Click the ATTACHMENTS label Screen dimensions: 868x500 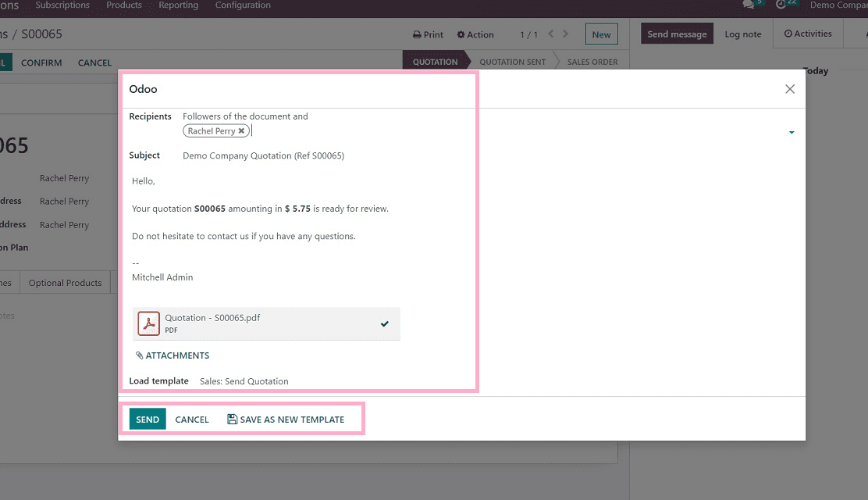click(x=177, y=355)
